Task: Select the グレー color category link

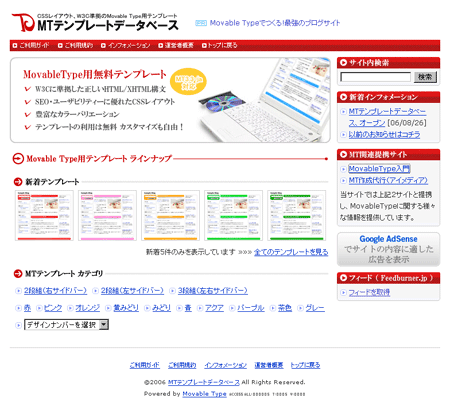Action: click(x=315, y=308)
